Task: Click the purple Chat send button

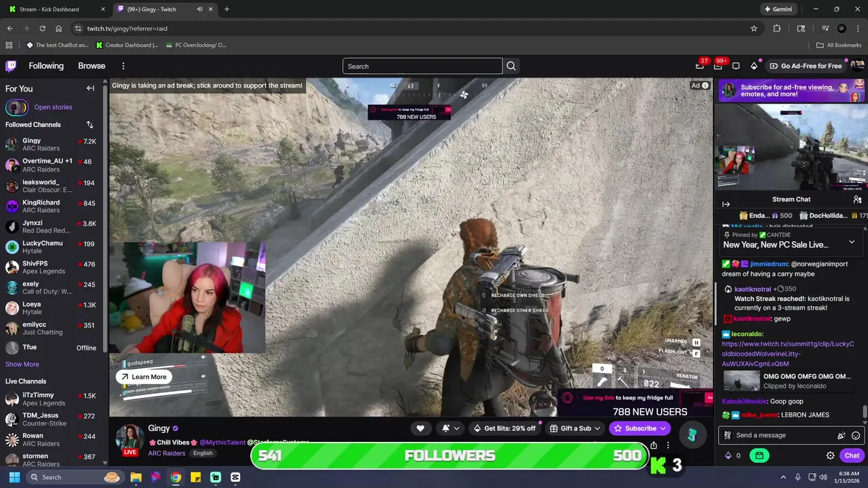Action: tap(852, 455)
